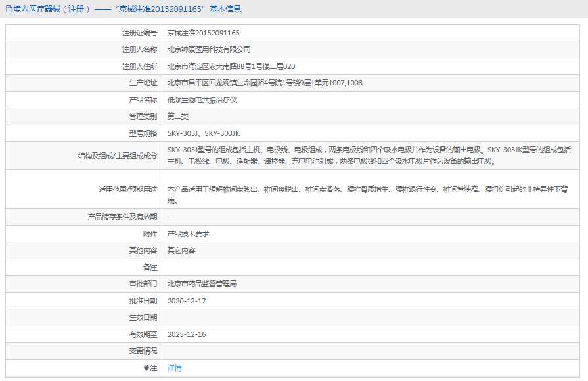Click the document icon beside 境内医疗器械 title
588x381 pixels.
tap(9, 9)
